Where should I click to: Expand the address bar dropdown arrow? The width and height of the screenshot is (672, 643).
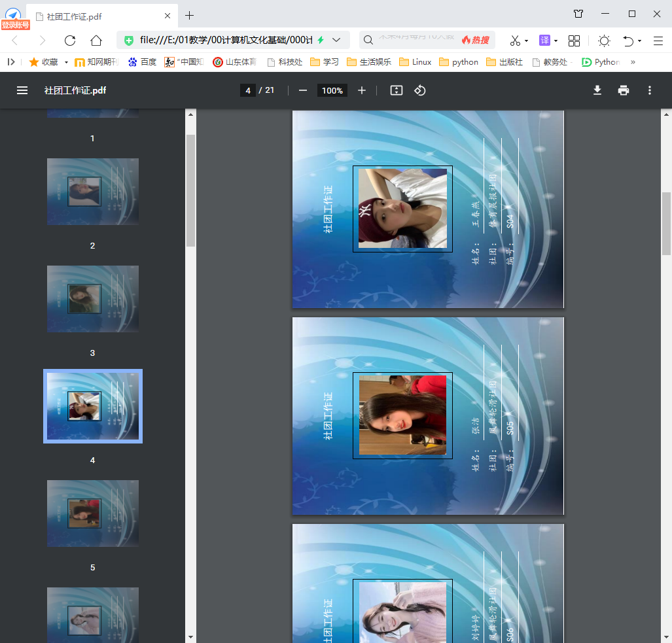click(337, 41)
